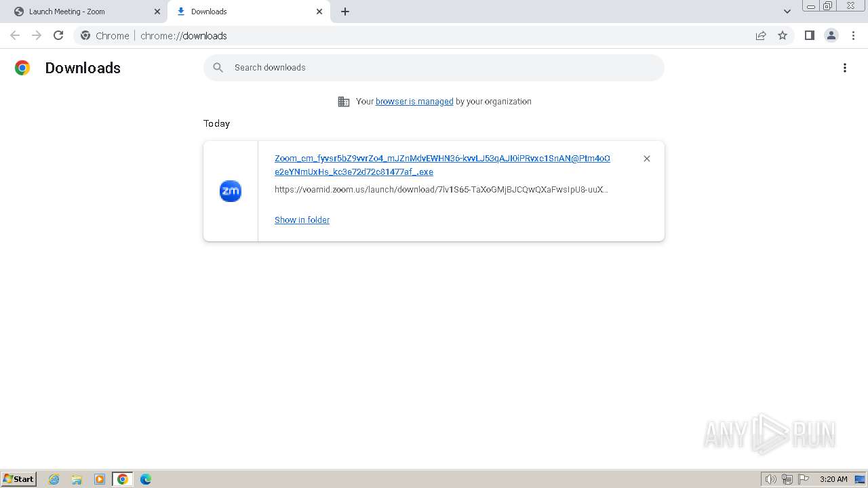The height and width of the screenshot is (488, 868).
Task: Click the browser Forward arrow
Action: (37, 35)
